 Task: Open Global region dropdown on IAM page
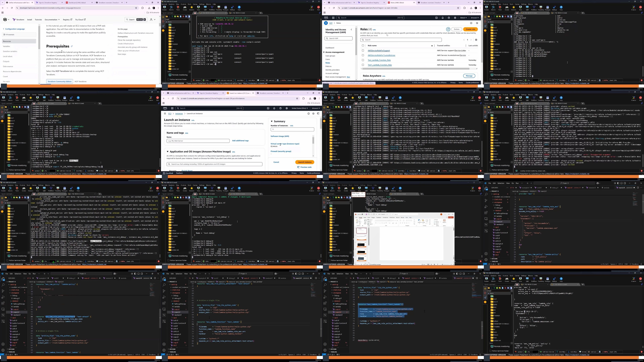[x=463, y=18]
